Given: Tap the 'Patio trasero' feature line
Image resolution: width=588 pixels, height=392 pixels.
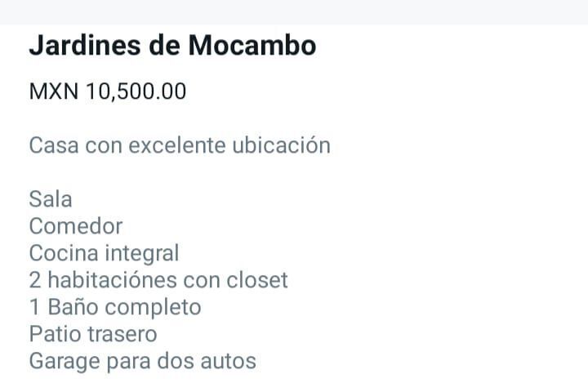Looking at the screenshot, I should point(93,334).
